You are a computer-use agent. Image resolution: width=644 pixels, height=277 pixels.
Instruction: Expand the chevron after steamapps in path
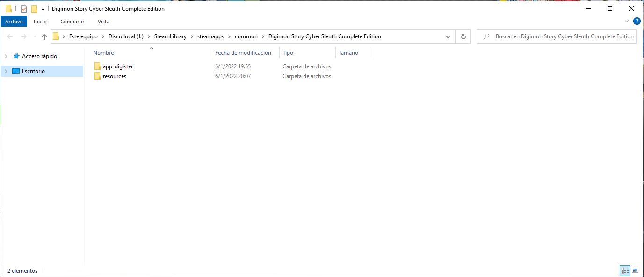230,36
